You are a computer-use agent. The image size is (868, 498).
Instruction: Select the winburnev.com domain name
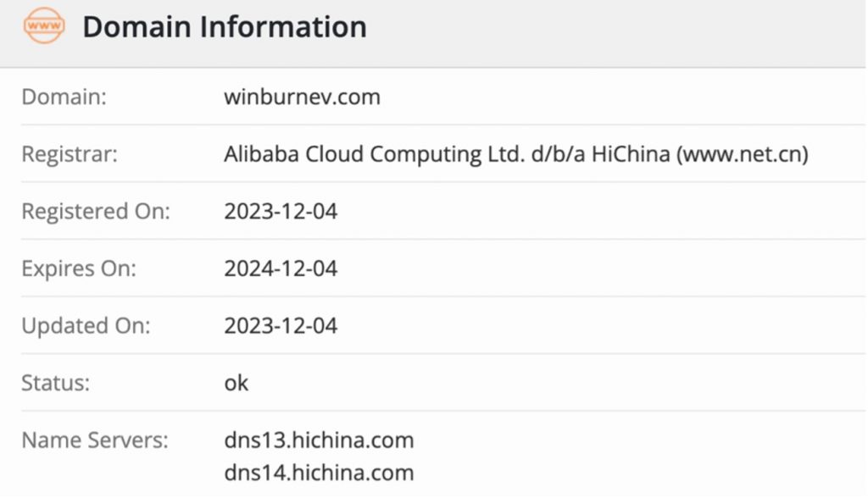point(302,97)
